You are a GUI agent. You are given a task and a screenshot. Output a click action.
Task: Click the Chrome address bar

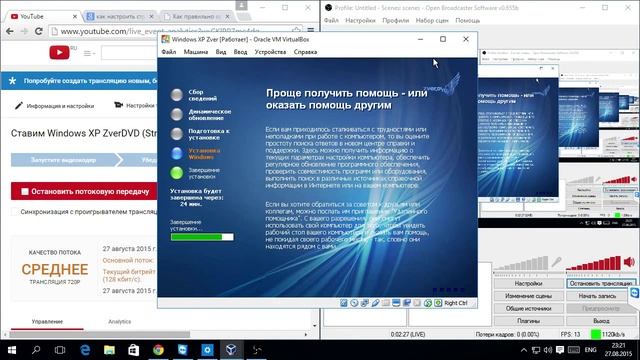176,31
